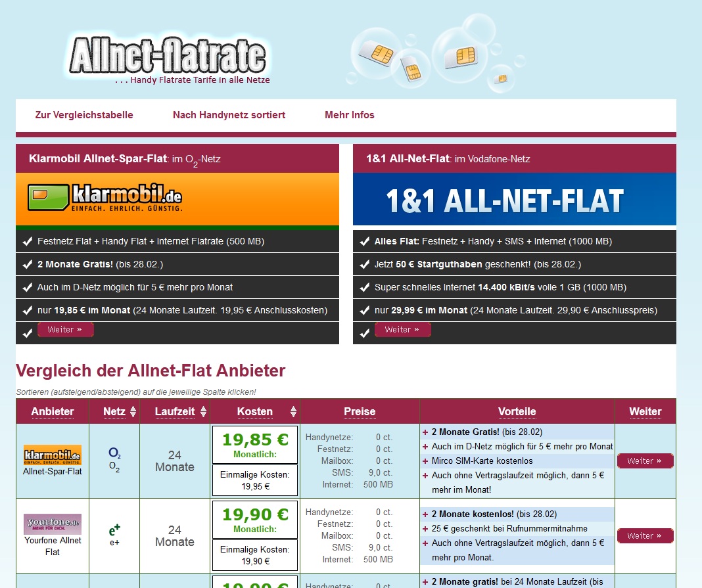Click checkmark beside 'Festnetz Flat + Handy Flat'

click(x=28, y=242)
